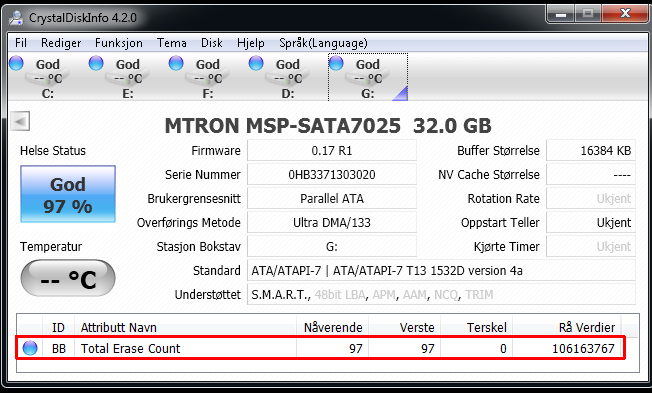
Task: Open the Språk(Language) menu
Action: pos(324,43)
